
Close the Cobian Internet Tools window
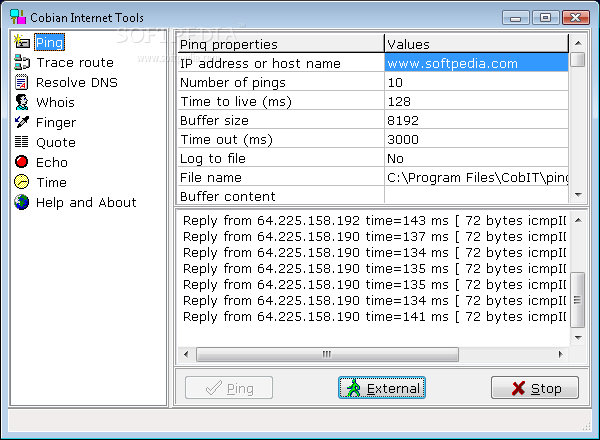pos(575,18)
